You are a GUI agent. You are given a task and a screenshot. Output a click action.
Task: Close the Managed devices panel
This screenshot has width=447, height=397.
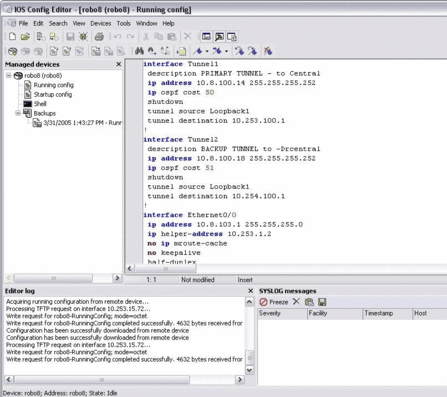coord(118,64)
